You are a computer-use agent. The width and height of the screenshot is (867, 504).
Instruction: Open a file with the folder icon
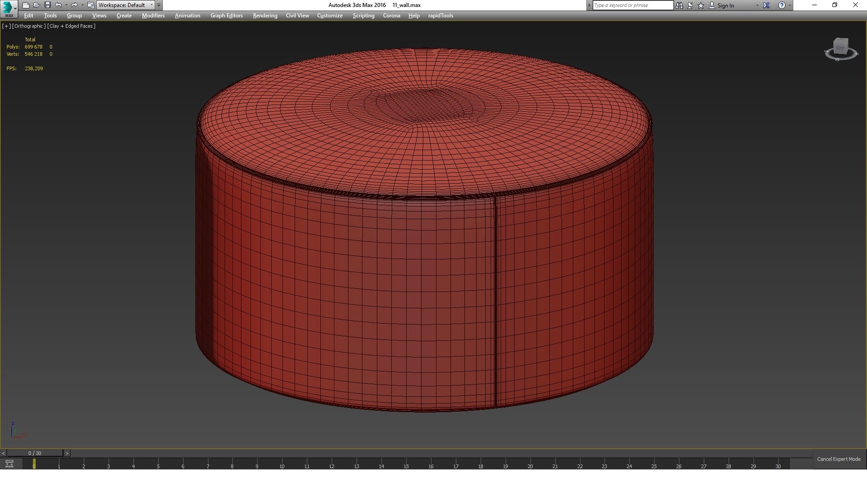(36, 5)
